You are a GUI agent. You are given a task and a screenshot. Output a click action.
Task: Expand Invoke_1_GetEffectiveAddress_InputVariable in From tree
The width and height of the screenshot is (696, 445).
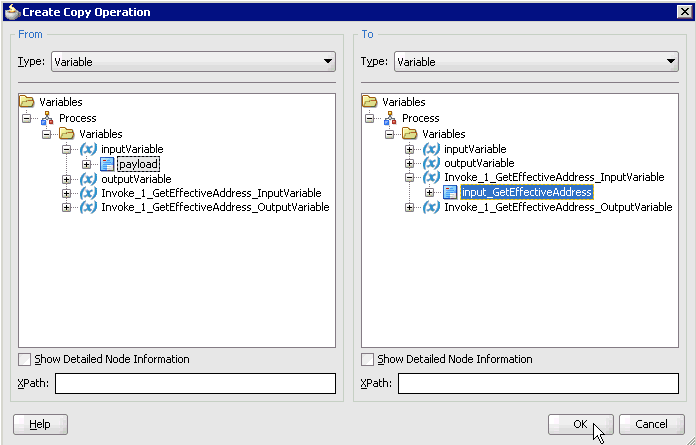[x=66, y=194]
